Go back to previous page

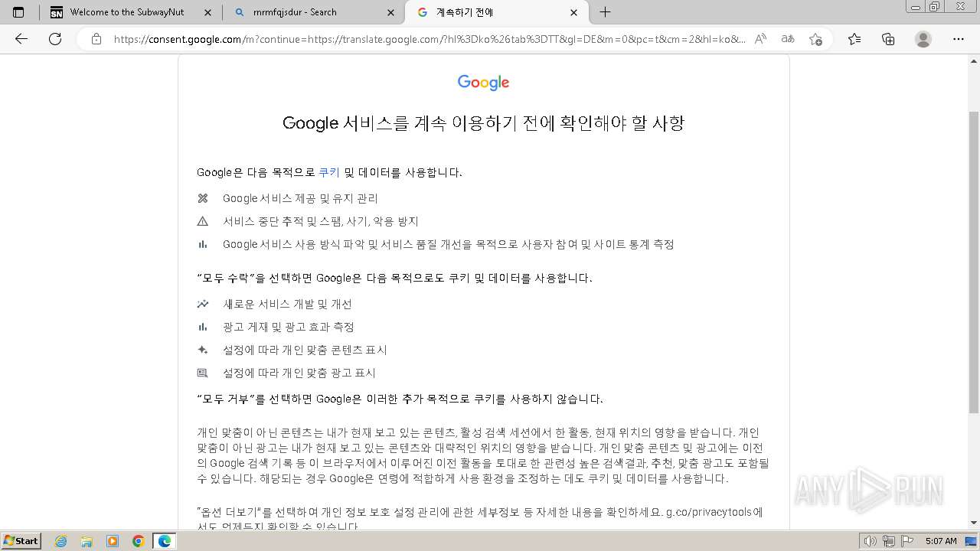coord(21,39)
